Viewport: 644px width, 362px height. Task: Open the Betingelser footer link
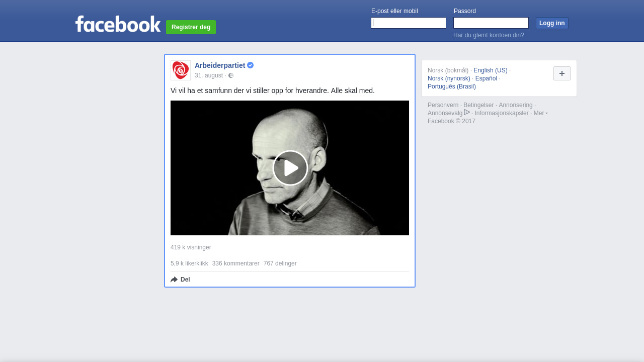478,105
